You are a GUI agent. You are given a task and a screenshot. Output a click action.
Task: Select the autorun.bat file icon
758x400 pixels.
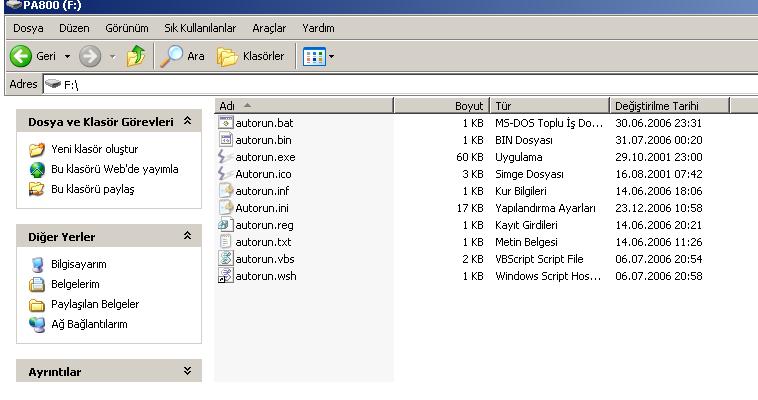click(226, 123)
